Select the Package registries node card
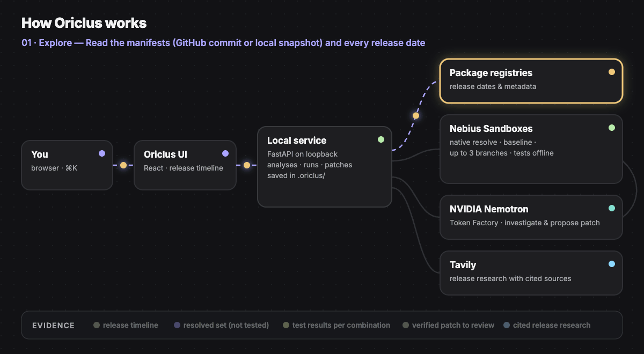The width and height of the screenshot is (644, 354). pos(531,80)
